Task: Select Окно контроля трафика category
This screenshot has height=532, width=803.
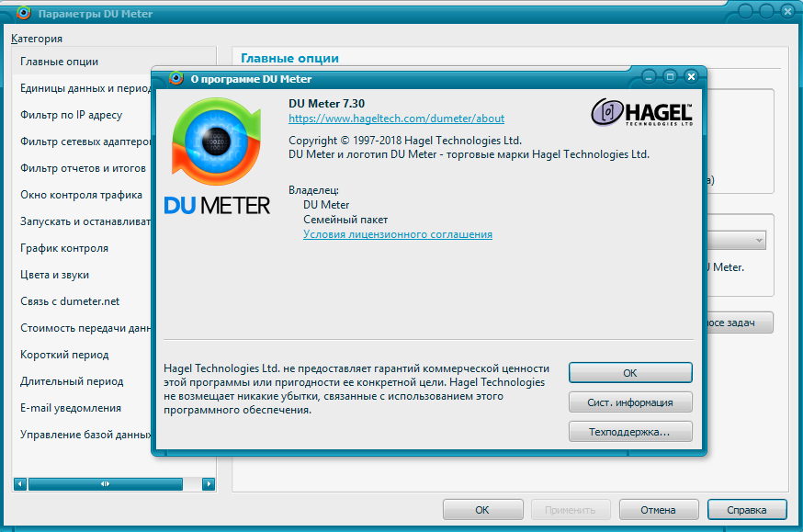Action: point(82,195)
